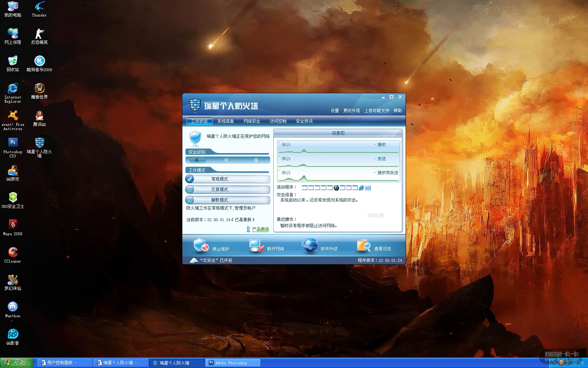
Task: Select 交易模式 work mode
Action: coord(227,190)
